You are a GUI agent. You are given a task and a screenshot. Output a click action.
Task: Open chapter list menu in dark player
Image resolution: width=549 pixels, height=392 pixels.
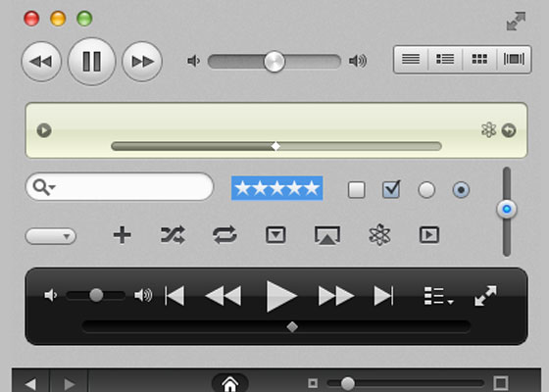coord(439,296)
